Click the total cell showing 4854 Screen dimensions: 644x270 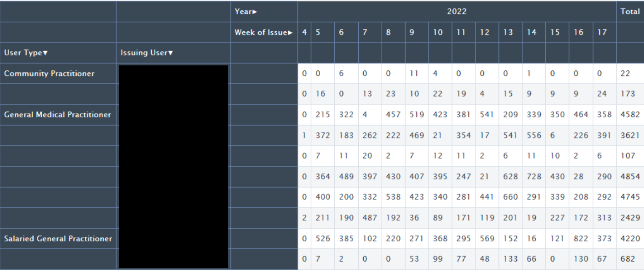(x=630, y=177)
